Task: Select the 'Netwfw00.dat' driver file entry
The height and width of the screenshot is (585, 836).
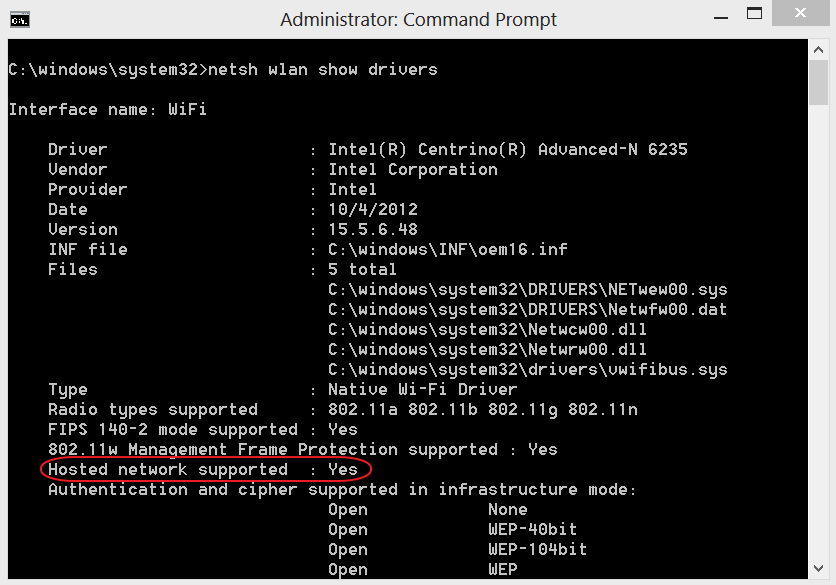Action: coord(525,309)
